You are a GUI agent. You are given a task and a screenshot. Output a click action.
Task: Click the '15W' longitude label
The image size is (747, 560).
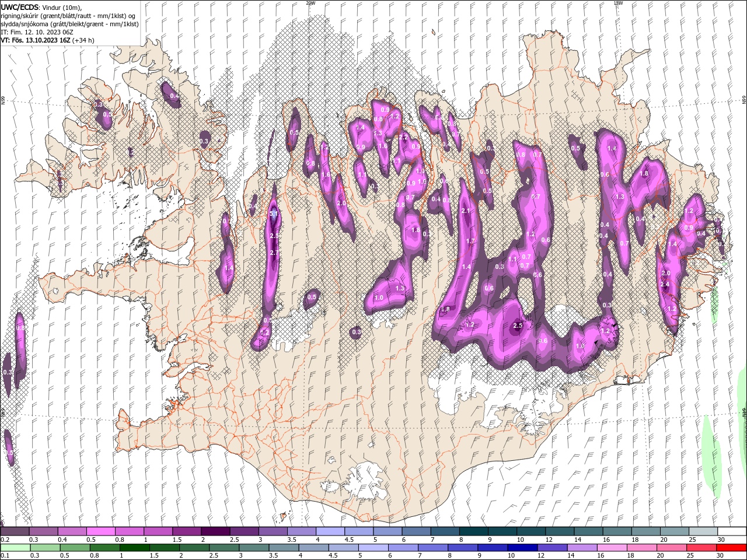[x=617, y=3]
